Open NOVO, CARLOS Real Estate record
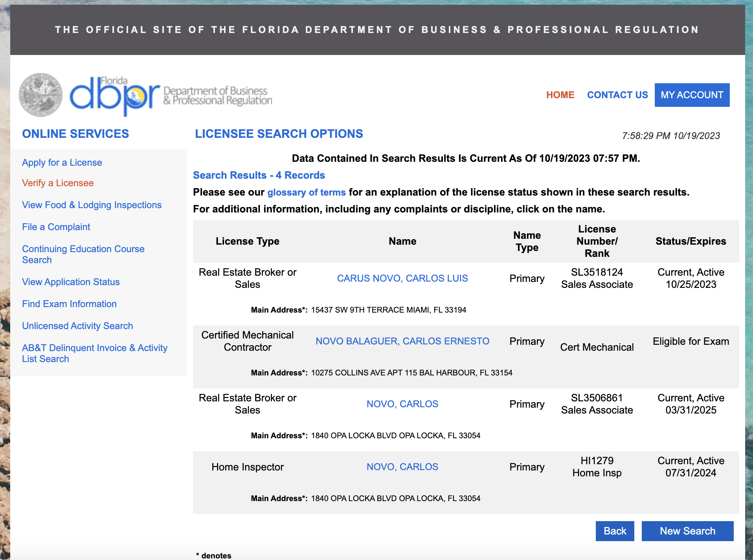This screenshot has width=753, height=560. [x=402, y=404]
